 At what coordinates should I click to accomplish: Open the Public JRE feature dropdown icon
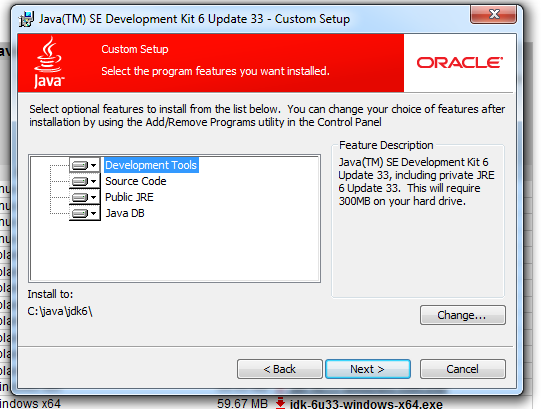click(84, 197)
